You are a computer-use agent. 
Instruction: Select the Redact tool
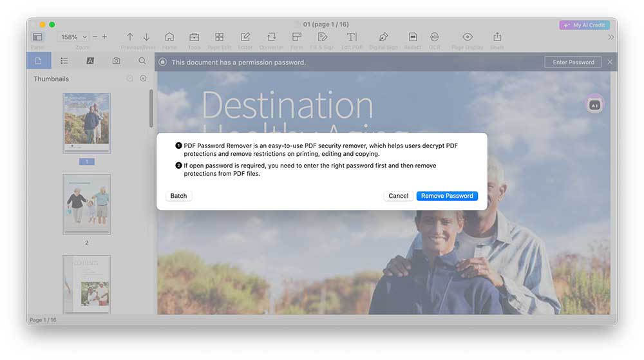coord(413,37)
